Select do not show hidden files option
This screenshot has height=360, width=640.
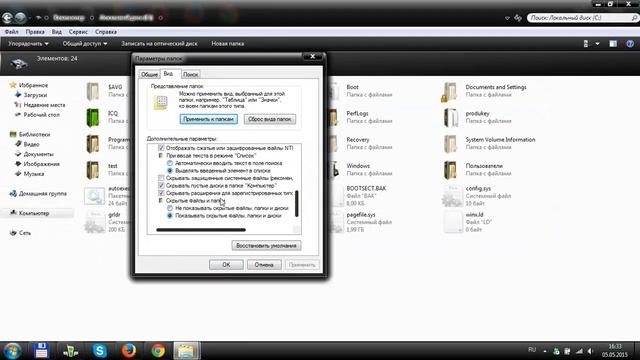click(170, 208)
